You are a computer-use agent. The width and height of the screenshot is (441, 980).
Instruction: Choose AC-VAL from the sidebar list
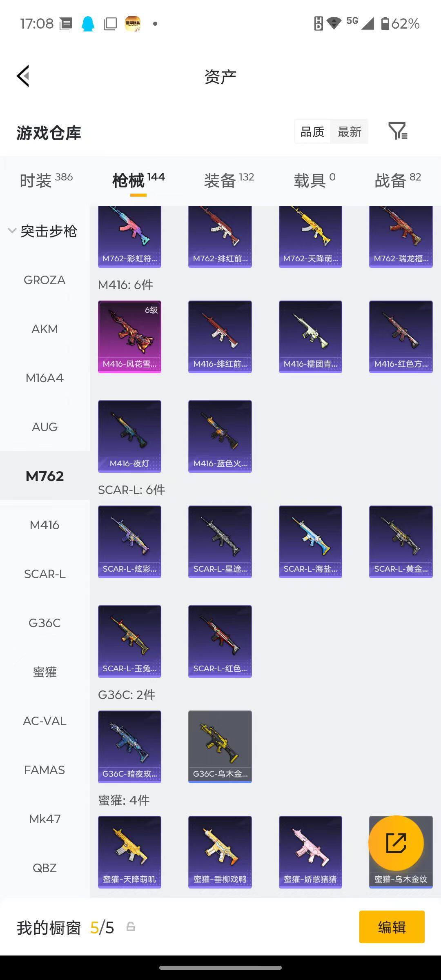(45, 721)
